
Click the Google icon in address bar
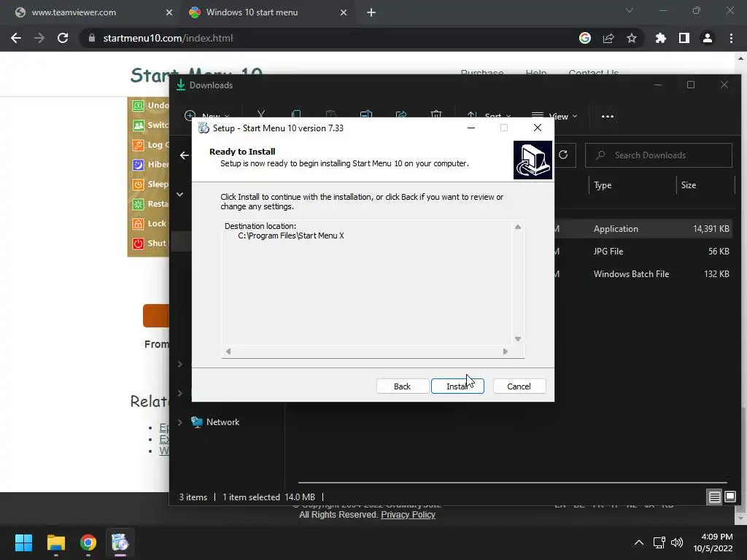(x=585, y=38)
